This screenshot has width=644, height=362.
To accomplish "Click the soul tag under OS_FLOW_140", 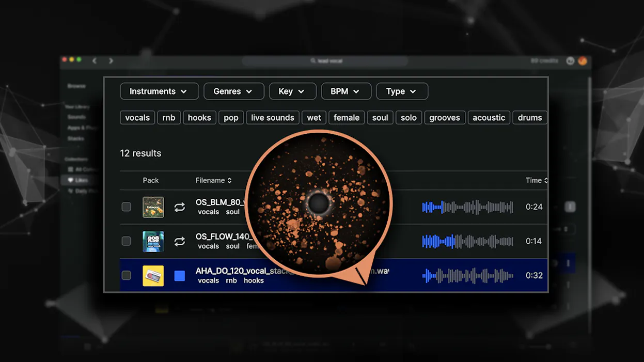I will [x=233, y=246].
